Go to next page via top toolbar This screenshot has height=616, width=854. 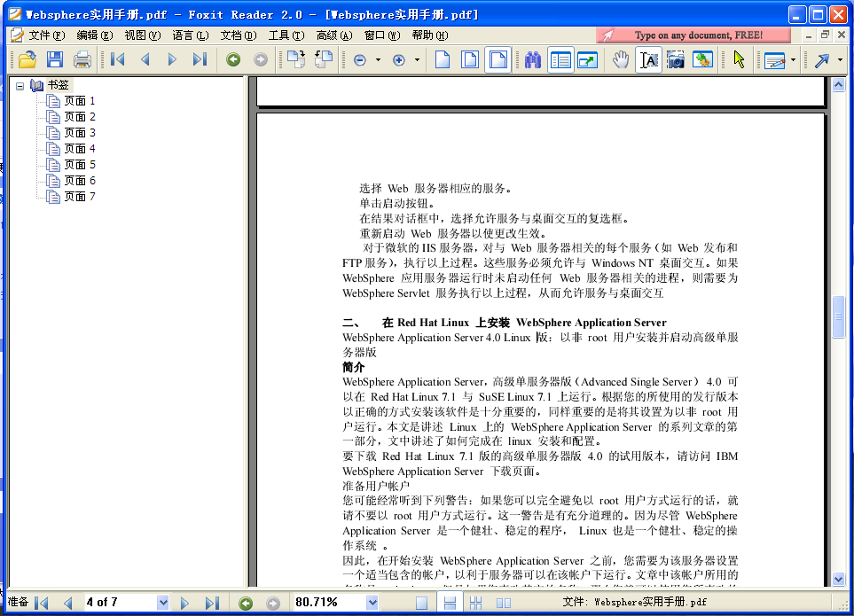click(x=172, y=59)
